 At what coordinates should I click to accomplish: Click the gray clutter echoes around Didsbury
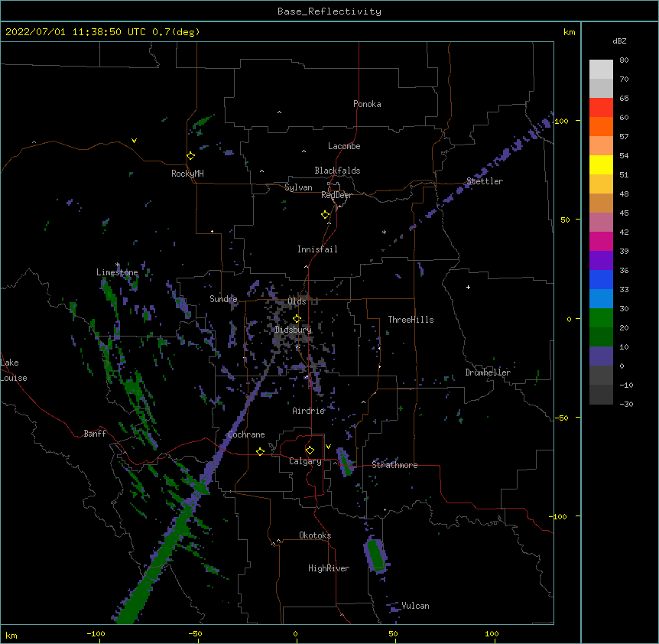[x=294, y=332]
